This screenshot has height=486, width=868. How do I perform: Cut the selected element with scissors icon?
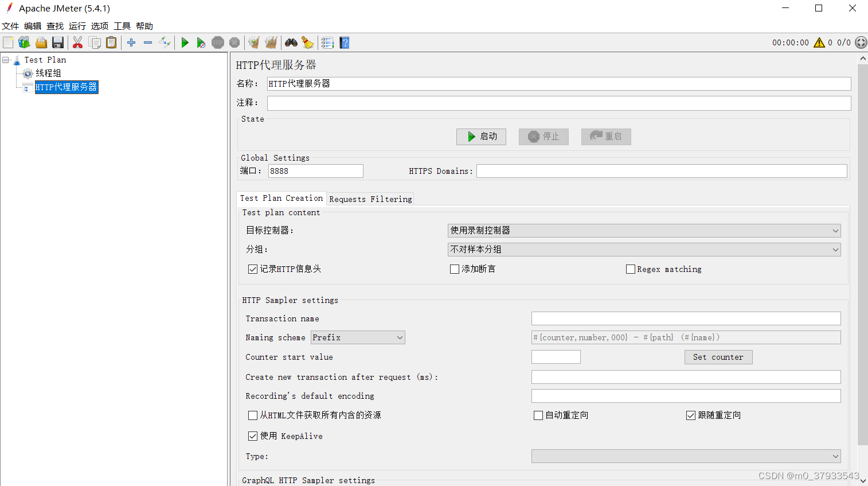tap(78, 42)
